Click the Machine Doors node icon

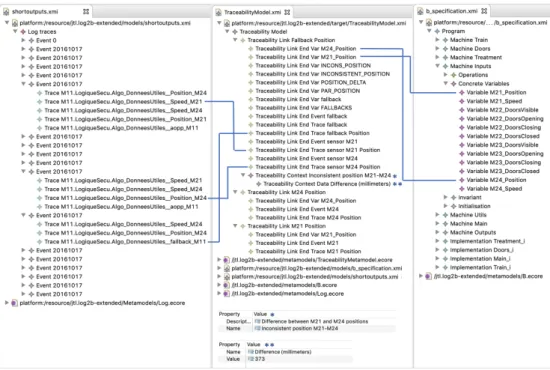click(x=445, y=48)
